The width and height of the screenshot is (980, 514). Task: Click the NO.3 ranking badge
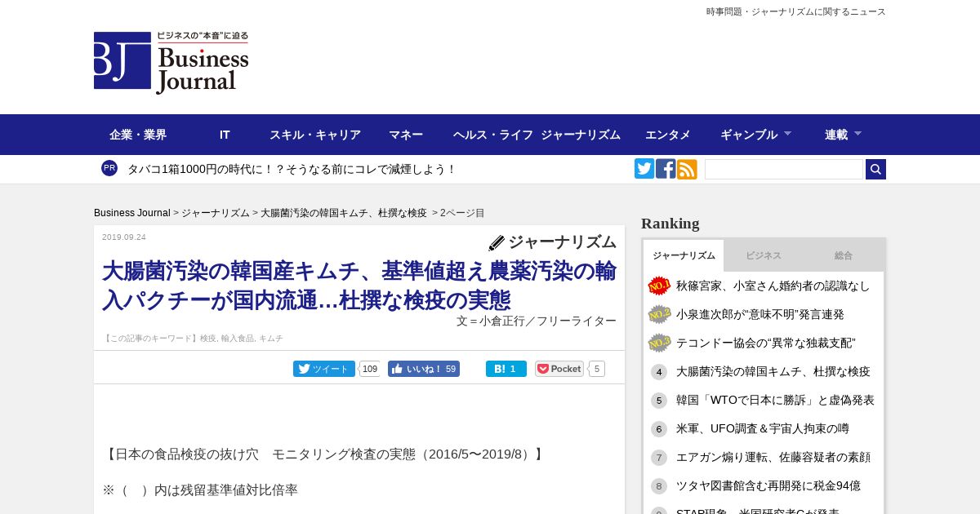(x=659, y=343)
